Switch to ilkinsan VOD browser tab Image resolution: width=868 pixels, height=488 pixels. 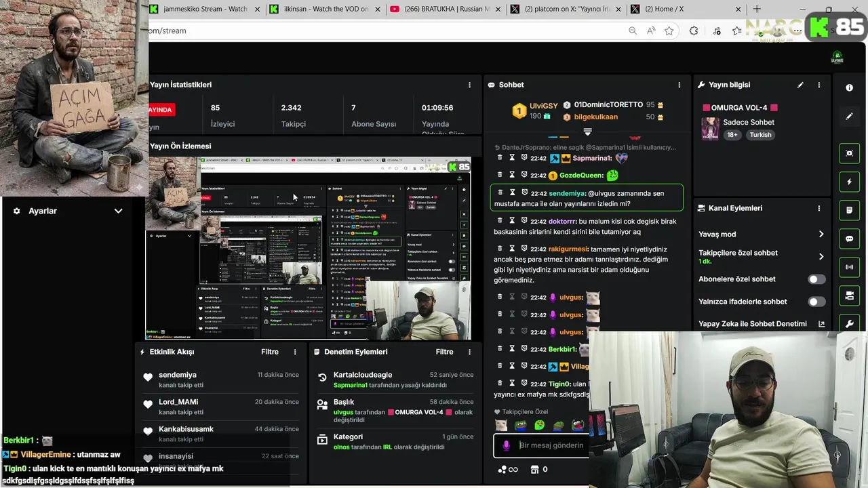pyautogui.click(x=325, y=9)
